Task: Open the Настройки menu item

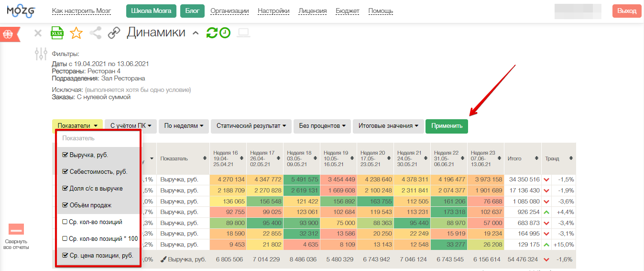Action: [x=273, y=11]
